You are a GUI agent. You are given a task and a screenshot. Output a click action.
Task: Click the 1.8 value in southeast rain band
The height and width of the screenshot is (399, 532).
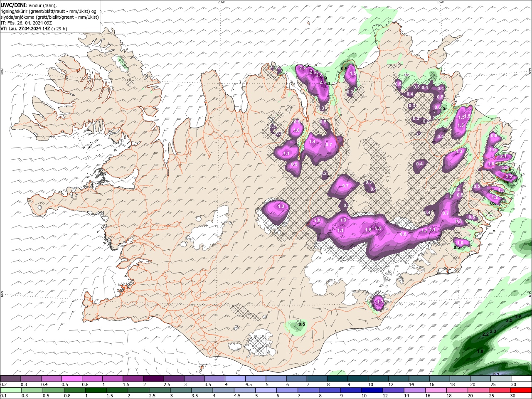480,351
